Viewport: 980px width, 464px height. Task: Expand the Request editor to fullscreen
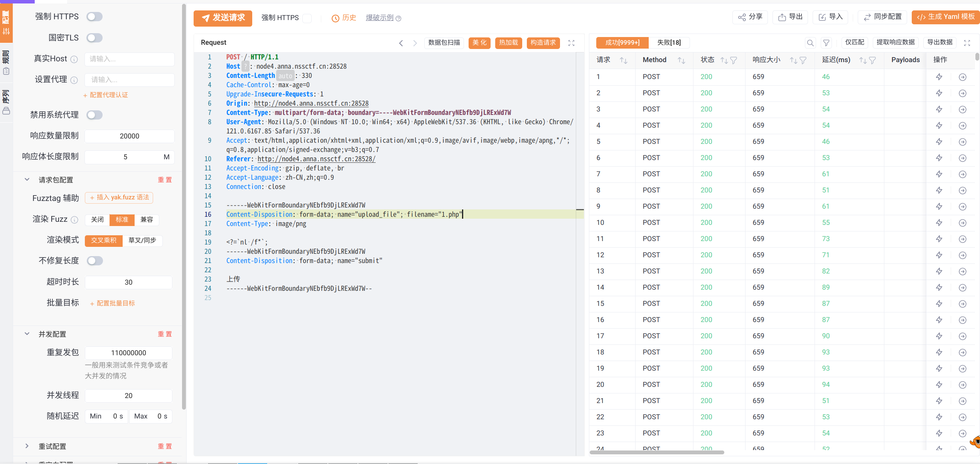(571, 43)
